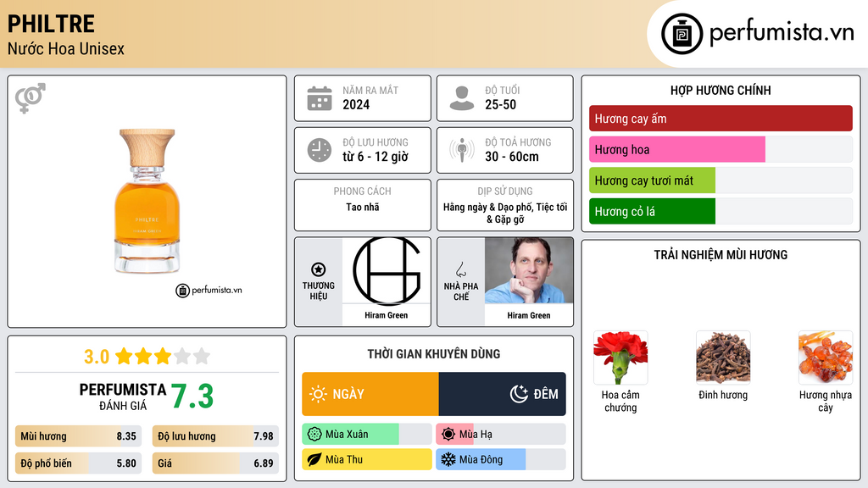
Task: Click the Thời gian khuyên dùng heading
Action: point(434,354)
